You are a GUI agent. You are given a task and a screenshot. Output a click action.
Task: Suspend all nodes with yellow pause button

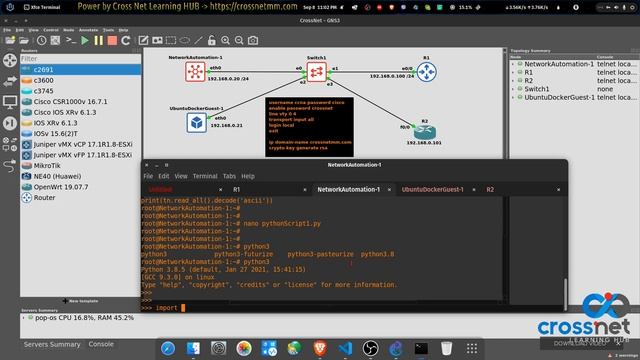(x=99, y=40)
